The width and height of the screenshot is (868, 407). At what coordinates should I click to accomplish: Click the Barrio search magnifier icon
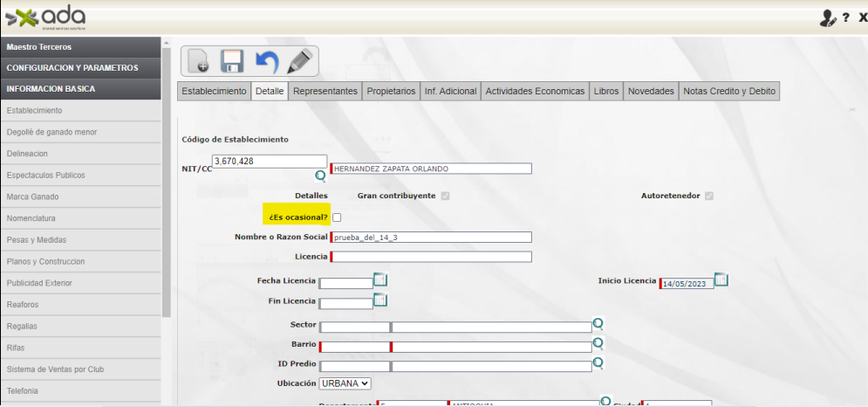(598, 343)
